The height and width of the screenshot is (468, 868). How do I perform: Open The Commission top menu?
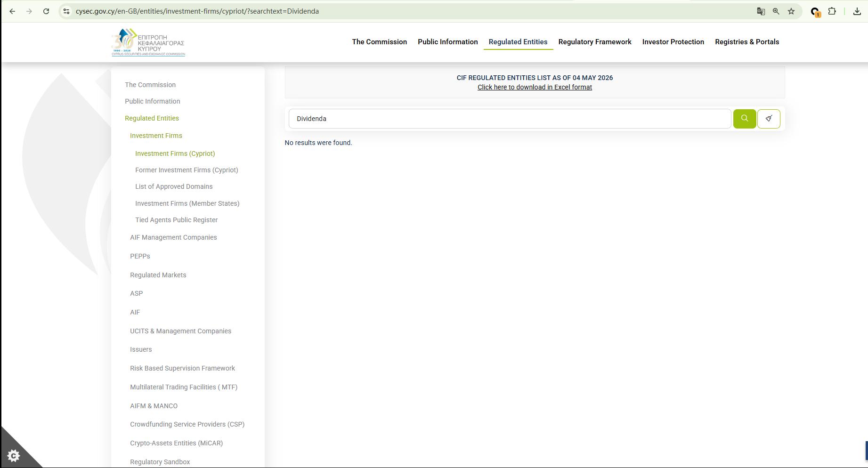(x=380, y=42)
